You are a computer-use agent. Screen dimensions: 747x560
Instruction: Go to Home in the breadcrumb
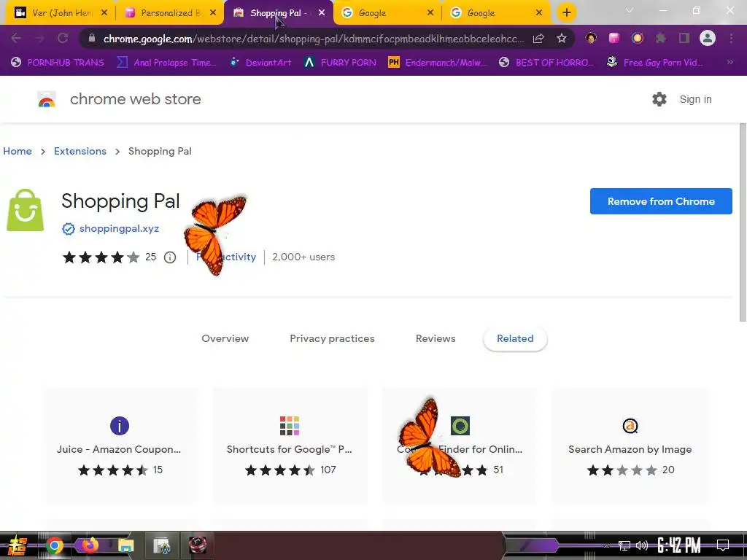[18, 151]
